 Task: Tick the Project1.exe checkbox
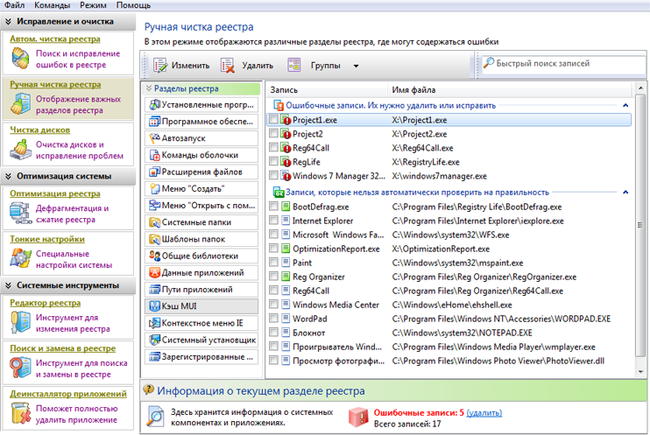click(x=273, y=119)
